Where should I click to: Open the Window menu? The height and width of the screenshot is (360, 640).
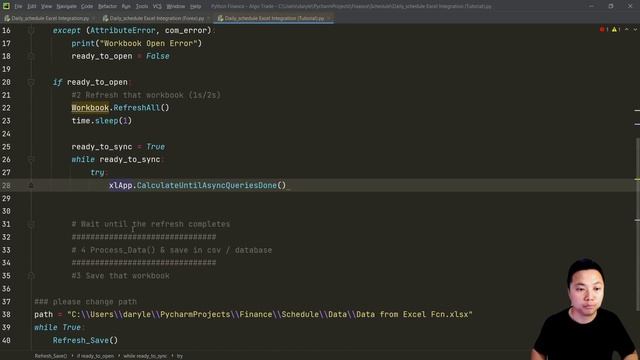tap(176, 6)
